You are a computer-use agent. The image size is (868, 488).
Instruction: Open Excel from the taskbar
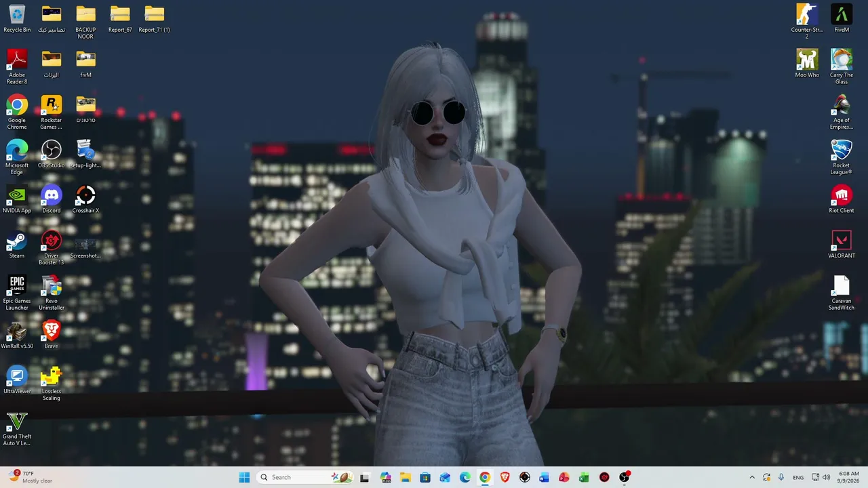click(585, 477)
